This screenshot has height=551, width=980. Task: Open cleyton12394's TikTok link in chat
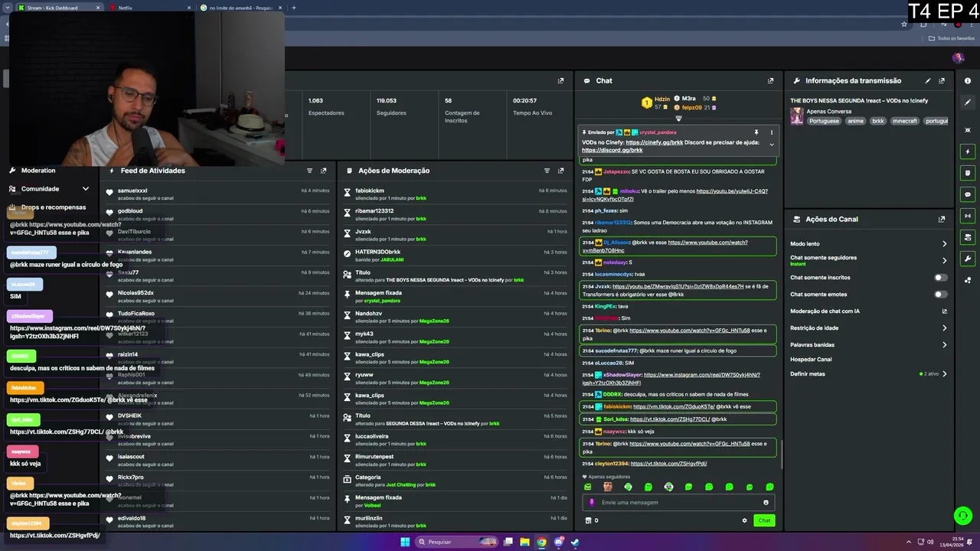tap(668, 464)
